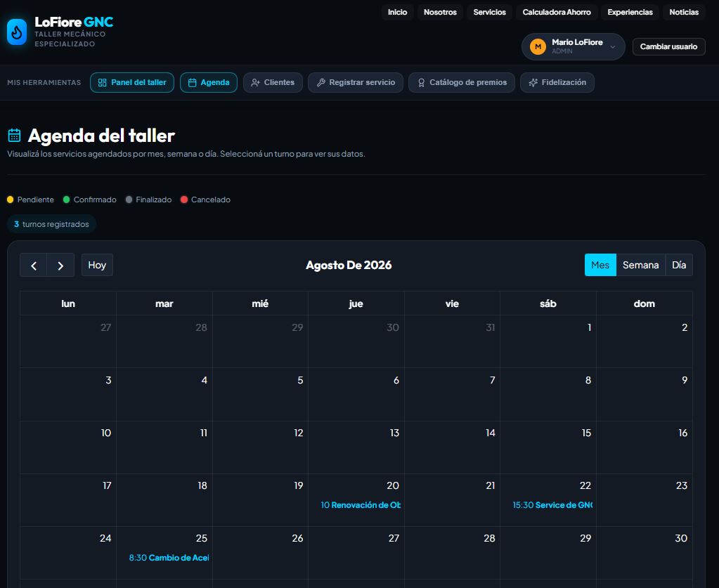Click the 'sáb' column header
Image resolution: width=719 pixels, height=588 pixels.
[548, 304]
